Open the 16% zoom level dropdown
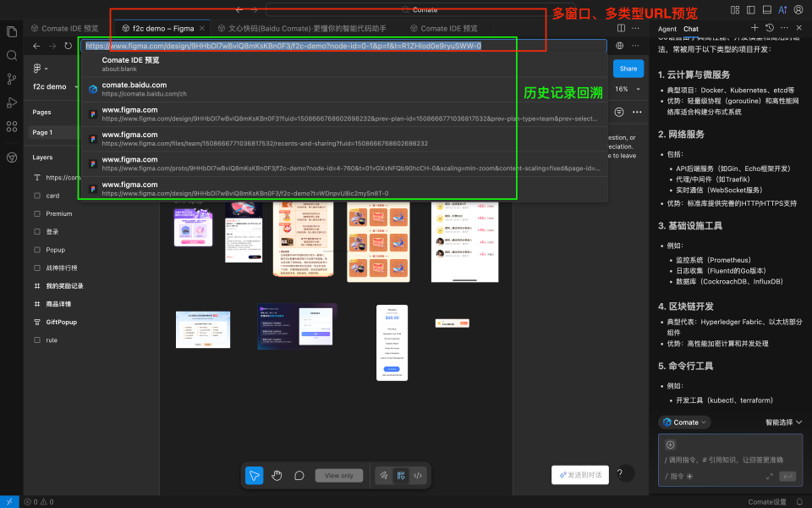The width and height of the screenshot is (812, 508). point(628,89)
